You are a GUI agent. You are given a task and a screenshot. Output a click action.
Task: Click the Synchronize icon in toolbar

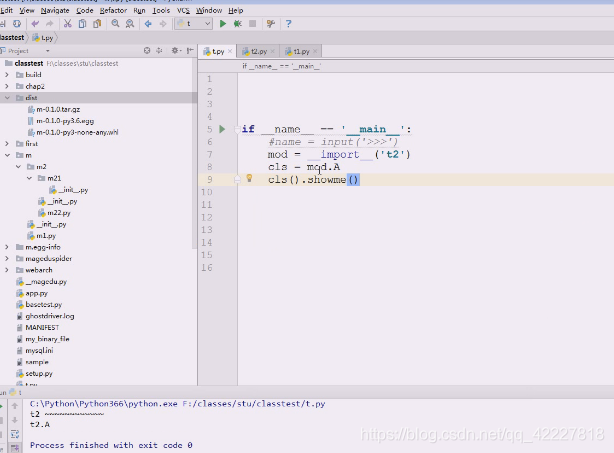(x=17, y=24)
